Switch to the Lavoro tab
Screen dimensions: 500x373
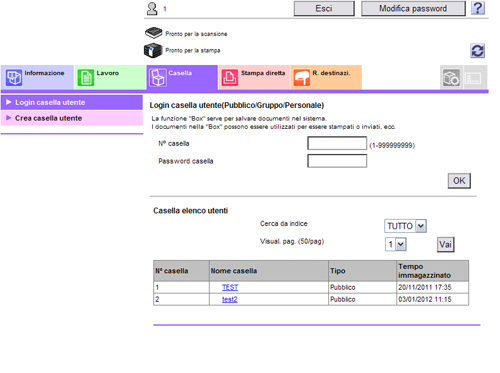[110, 77]
